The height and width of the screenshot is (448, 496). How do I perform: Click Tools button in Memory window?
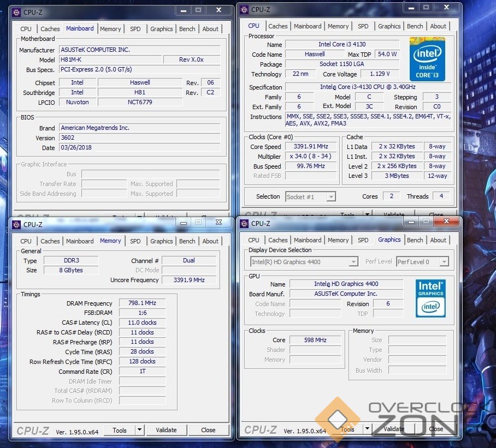[120, 430]
